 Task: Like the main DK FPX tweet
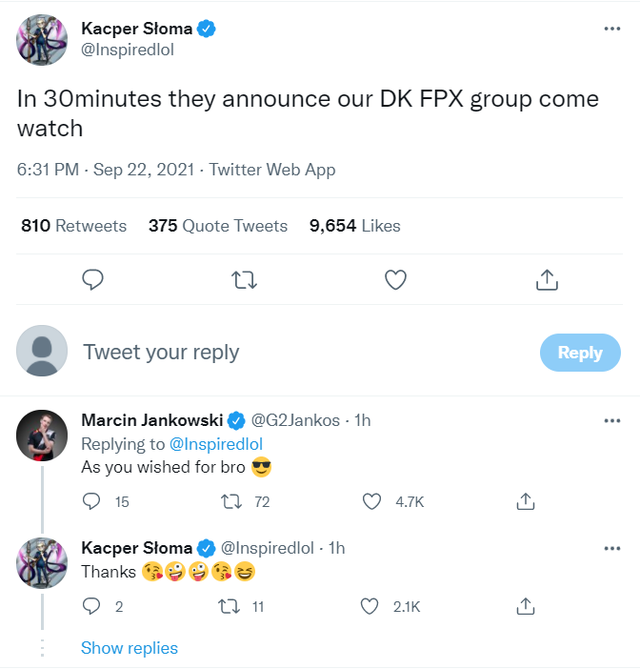click(396, 280)
